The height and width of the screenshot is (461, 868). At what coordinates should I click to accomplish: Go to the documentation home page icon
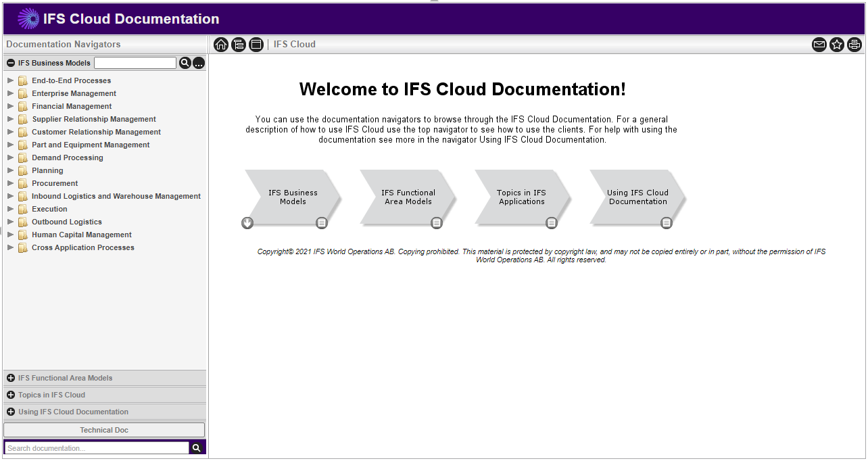coord(221,45)
